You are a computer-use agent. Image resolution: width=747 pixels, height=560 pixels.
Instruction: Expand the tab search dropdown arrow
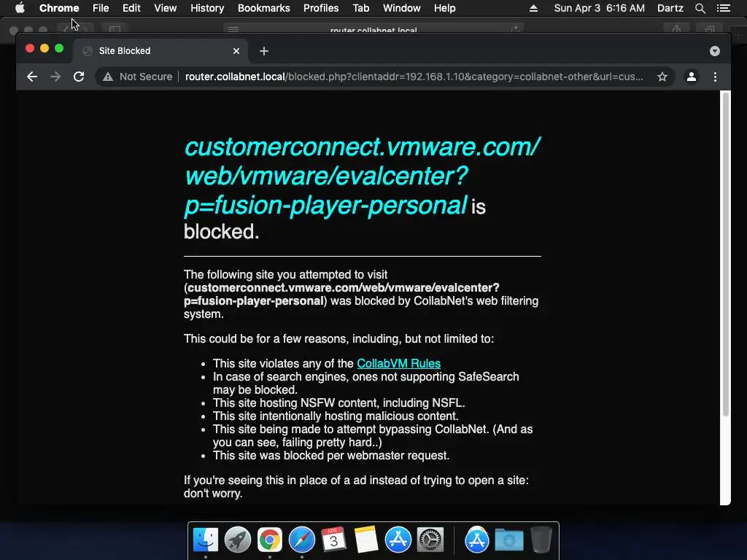(715, 51)
